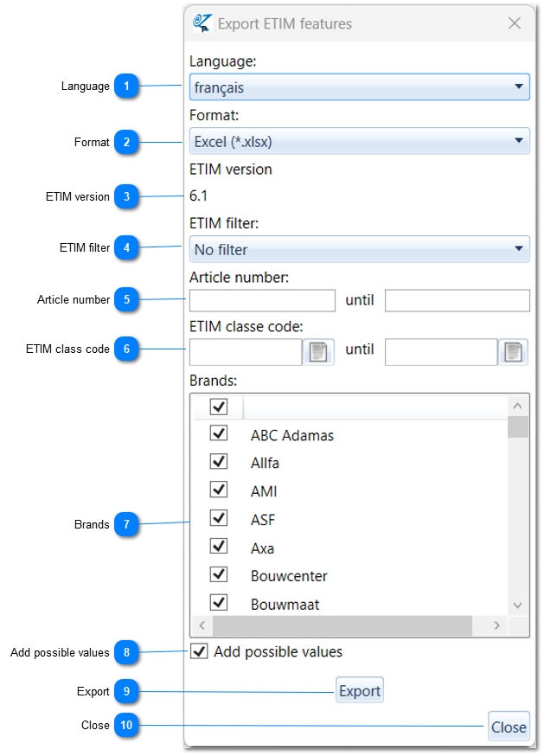This screenshot has width=544, height=756.
Task: Toggle the Add possible values checkbox
Action: point(199,651)
